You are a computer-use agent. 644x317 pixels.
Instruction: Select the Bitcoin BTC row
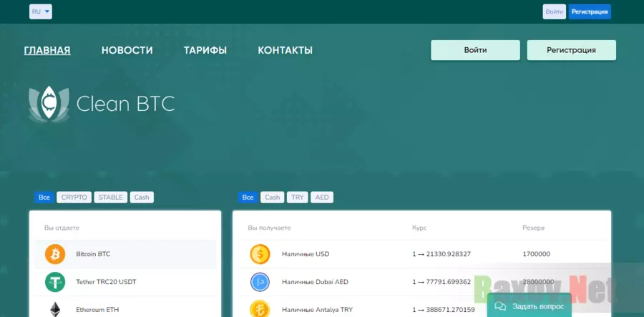(125, 254)
